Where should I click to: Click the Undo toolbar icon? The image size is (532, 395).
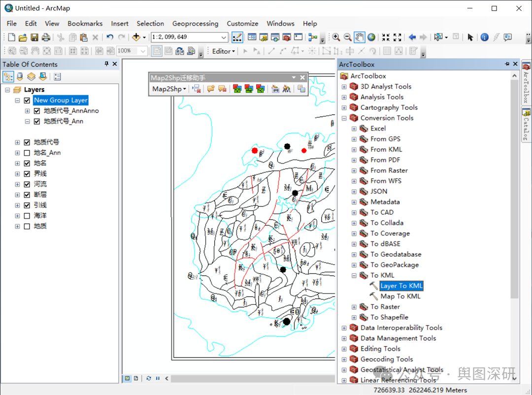[x=110, y=37]
